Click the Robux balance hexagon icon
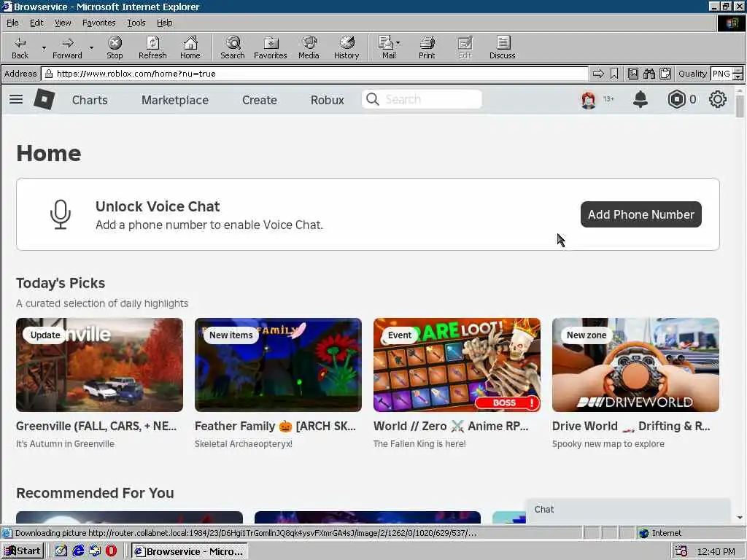The height and width of the screenshot is (560, 747). [x=676, y=99]
